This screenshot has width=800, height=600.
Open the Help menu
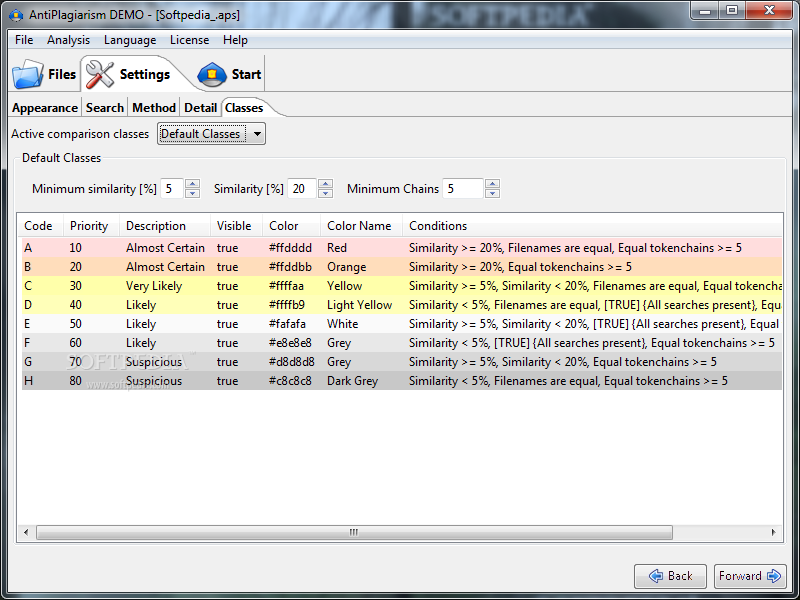(235, 40)
